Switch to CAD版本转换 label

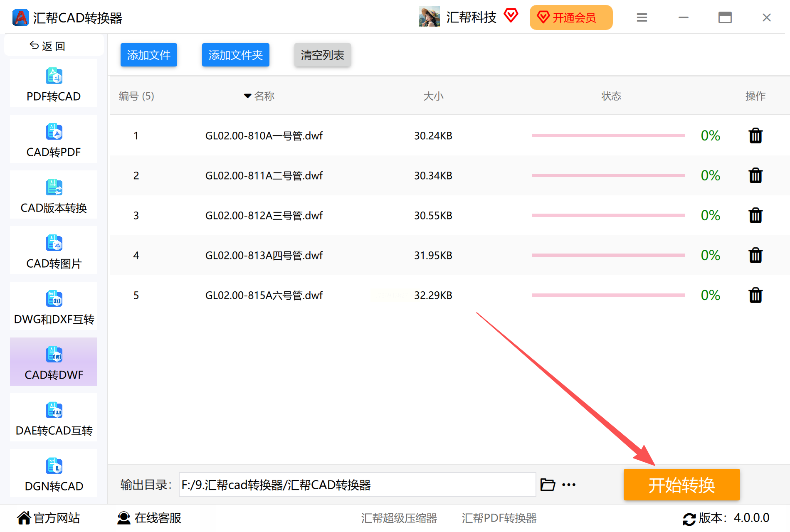[54, 208]
